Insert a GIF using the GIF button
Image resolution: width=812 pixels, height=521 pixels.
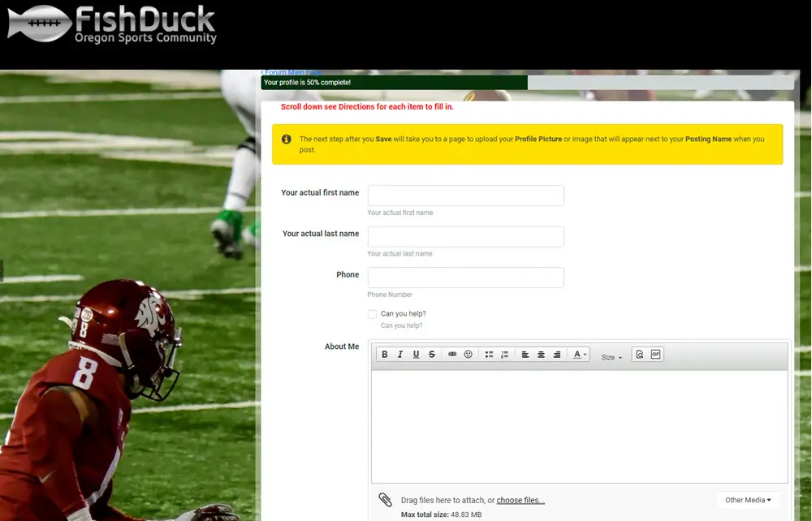pos(656,354)
